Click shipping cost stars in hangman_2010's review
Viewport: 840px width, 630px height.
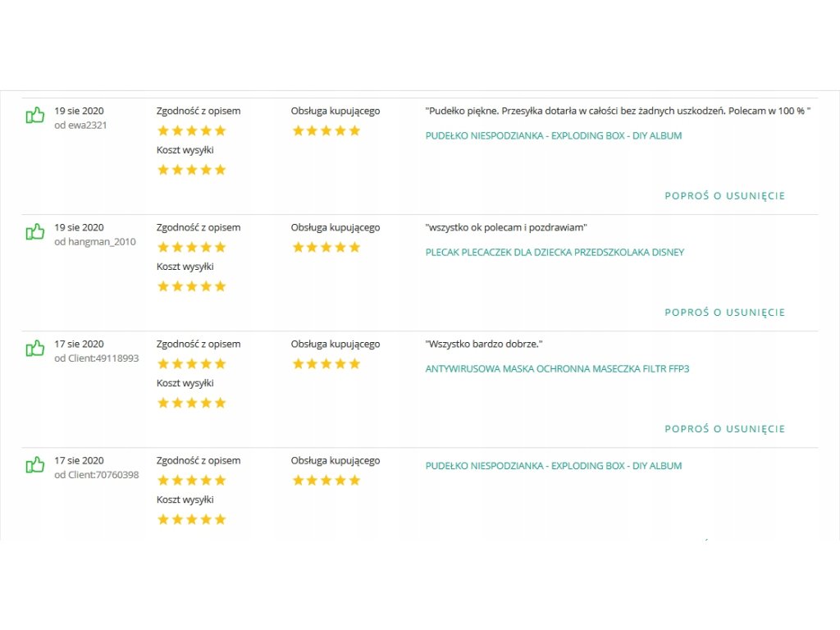(191, 286)
